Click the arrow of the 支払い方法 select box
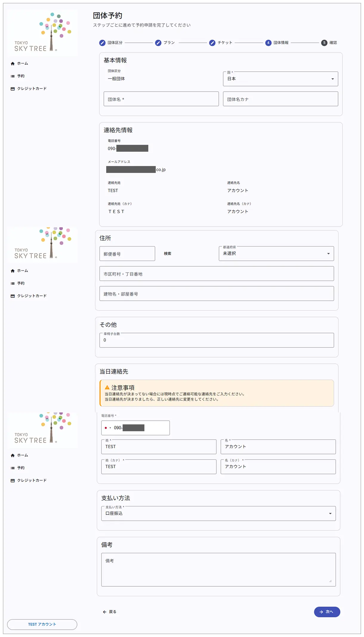This screenshot has width=364, height=637. tap(330, 514)
